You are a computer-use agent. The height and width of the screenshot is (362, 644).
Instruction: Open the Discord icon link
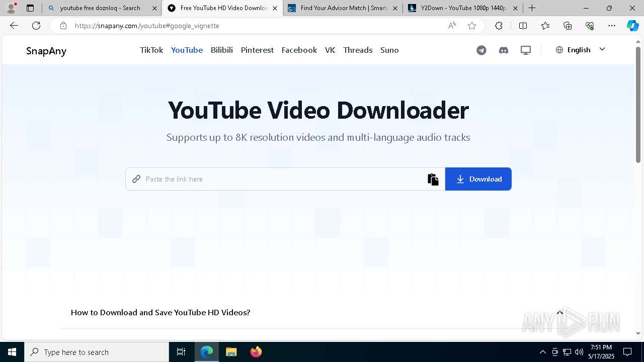pos(504,50)
